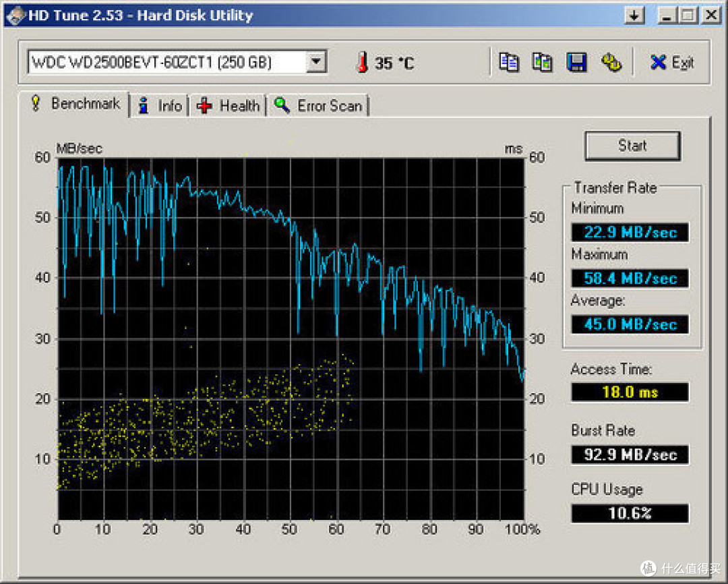Open options via the yellow gears icon
Screen dimensions: 728x584
[x=611, y=62]
